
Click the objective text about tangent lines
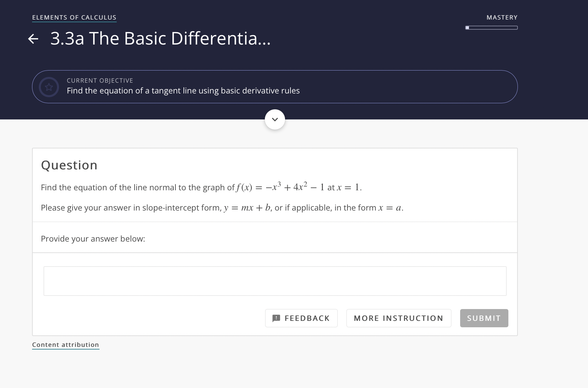183,90
